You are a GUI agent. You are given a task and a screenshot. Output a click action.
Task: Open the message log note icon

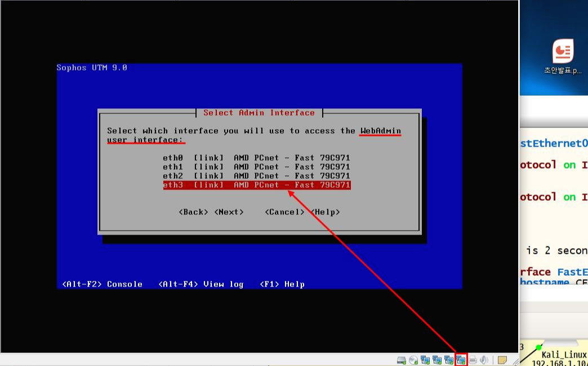[x=502, y=360]
